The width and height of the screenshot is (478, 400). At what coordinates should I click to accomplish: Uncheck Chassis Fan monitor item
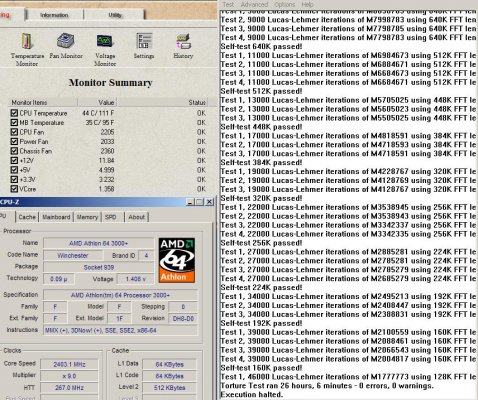tap(14, 151)
